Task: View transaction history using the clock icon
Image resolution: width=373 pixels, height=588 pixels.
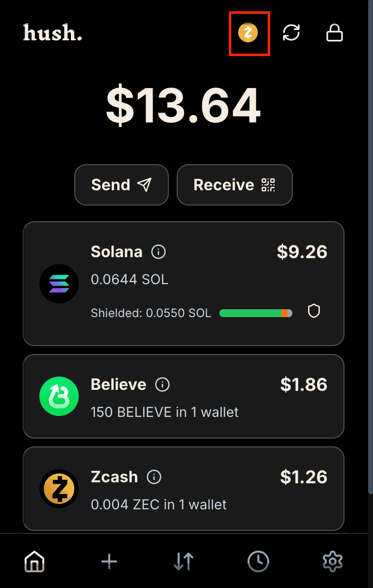Action: coord(258,561)
